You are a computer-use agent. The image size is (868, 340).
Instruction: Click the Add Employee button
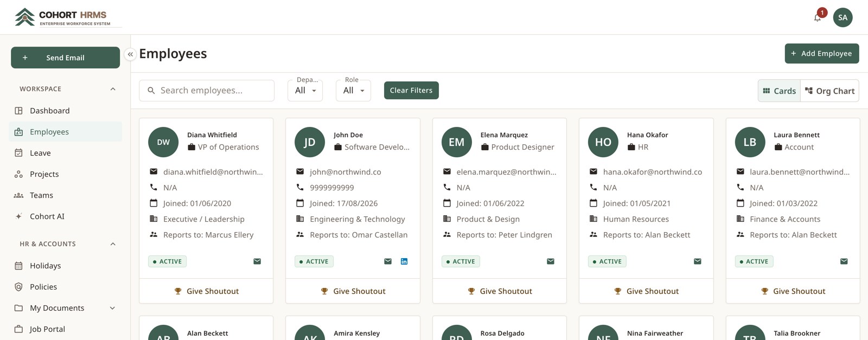tap(821, 53)
